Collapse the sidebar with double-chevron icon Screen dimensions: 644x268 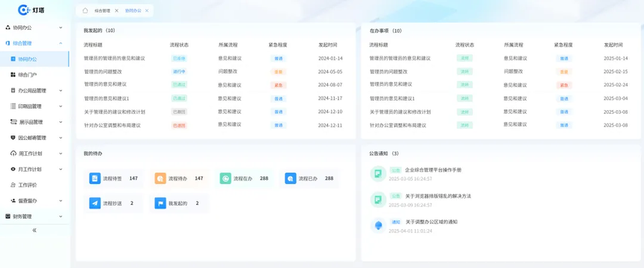(x=34, y=230)
